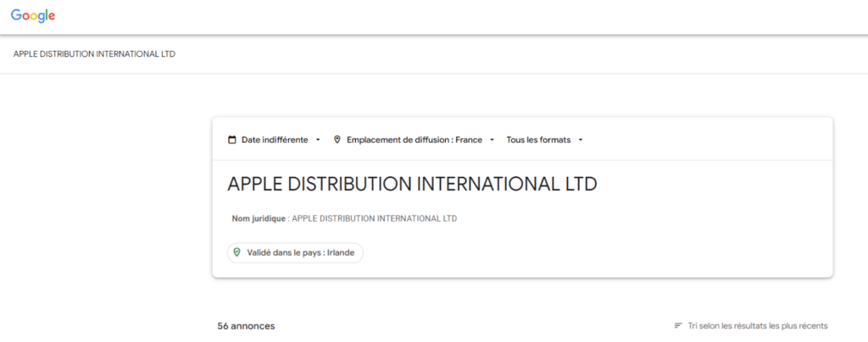Click the legal name value after Nom juridique
This screenshot has width=868, height=342.
[374, 218]
